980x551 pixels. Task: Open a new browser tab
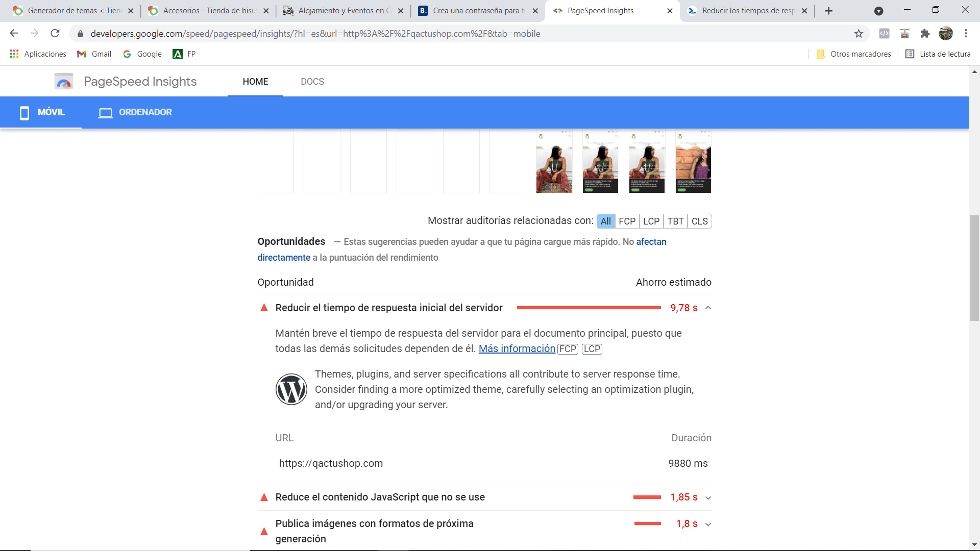click(829, 11)
